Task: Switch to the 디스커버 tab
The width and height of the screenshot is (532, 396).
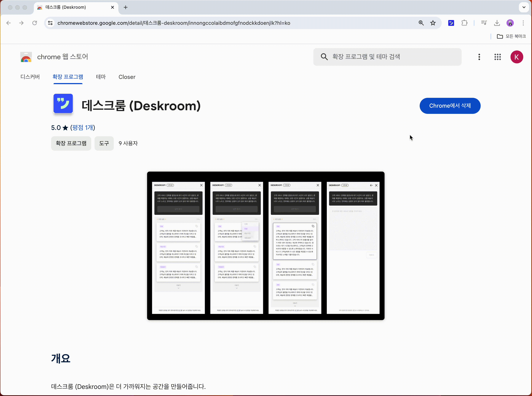Action: point(30,77)
